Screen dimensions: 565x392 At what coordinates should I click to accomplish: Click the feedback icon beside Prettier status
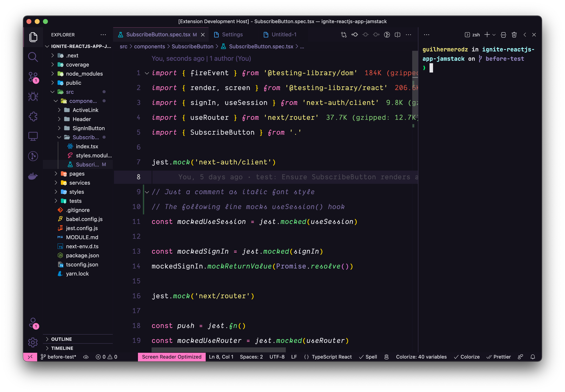[x=520, y=357]
